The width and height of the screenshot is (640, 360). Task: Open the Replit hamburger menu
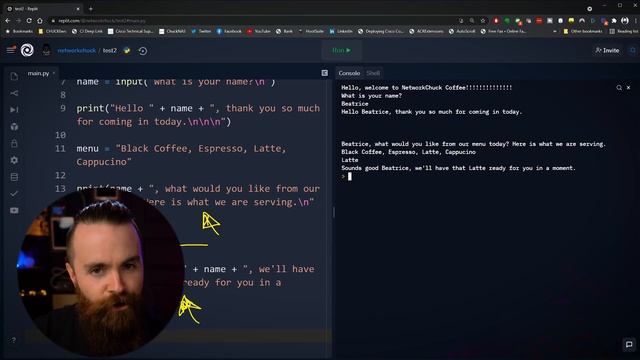point(11,50)
